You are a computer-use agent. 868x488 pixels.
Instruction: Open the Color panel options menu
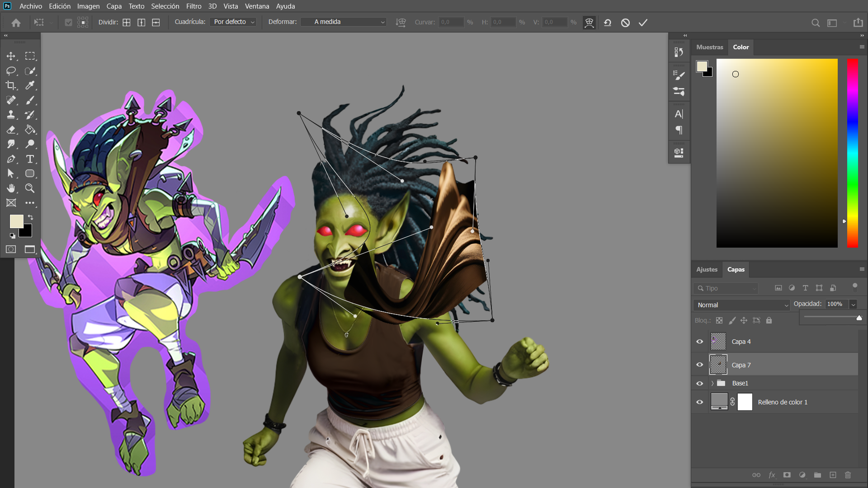pyautogui.click(x=862, y=47)
